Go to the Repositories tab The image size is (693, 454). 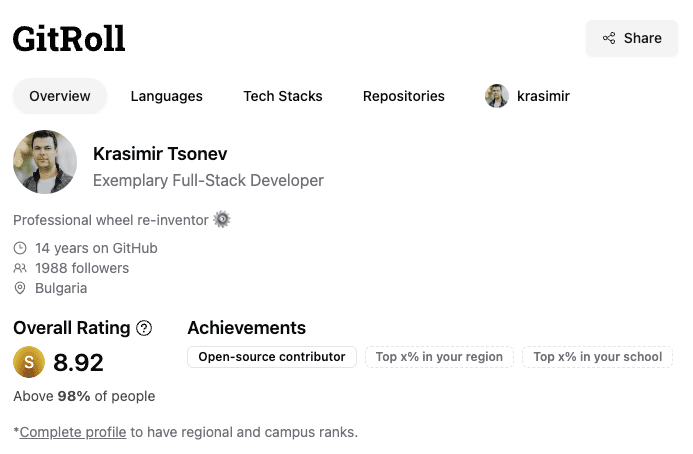tap(404, 96)
